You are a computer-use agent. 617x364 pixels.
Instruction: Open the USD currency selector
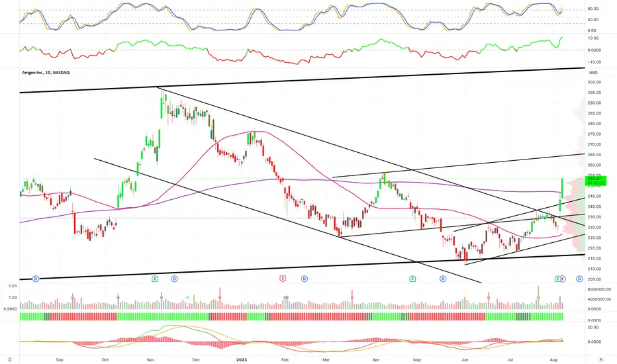[593, 72]
